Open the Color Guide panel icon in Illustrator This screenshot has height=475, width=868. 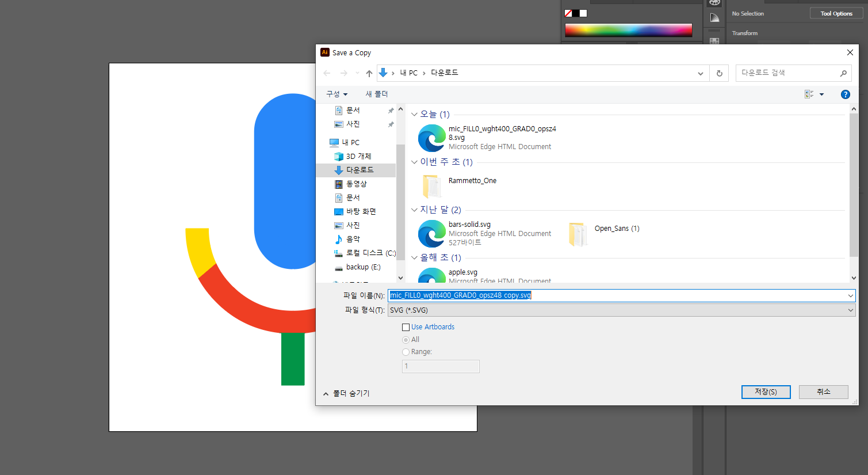click(714, 18)
